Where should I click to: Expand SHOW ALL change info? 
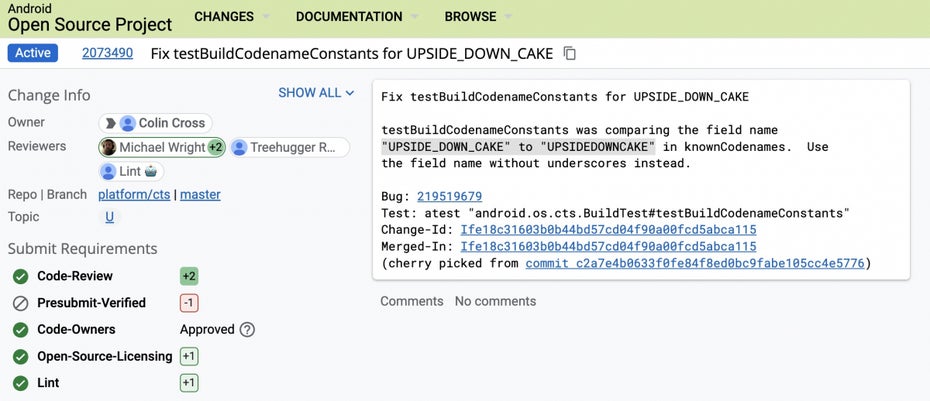pos(316,93)
